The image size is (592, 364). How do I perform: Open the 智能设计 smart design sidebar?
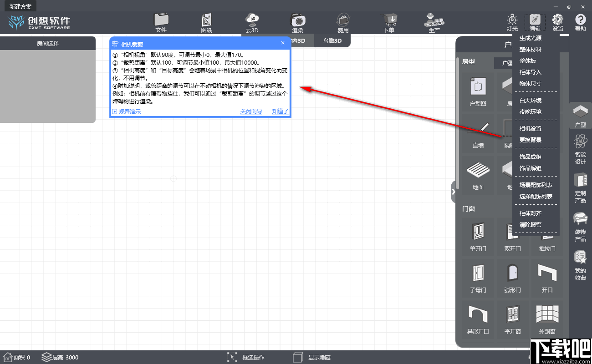[581, 150]
